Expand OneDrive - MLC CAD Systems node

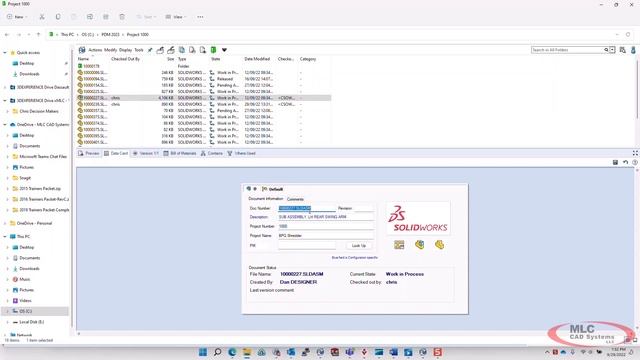click(5, 124)
